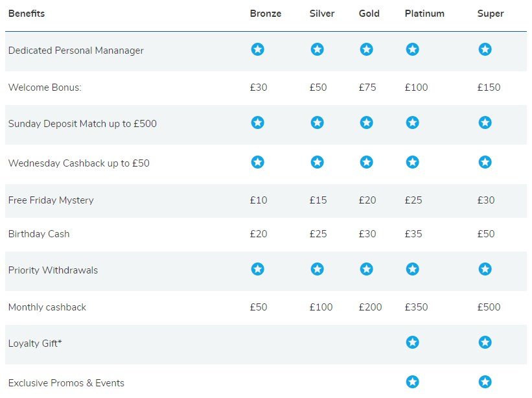Viewport: 532px width, 398px height.
Task: Click Silver star for Sunday Deposit Match
Action: pyautogui.click(x=317, y=123)
